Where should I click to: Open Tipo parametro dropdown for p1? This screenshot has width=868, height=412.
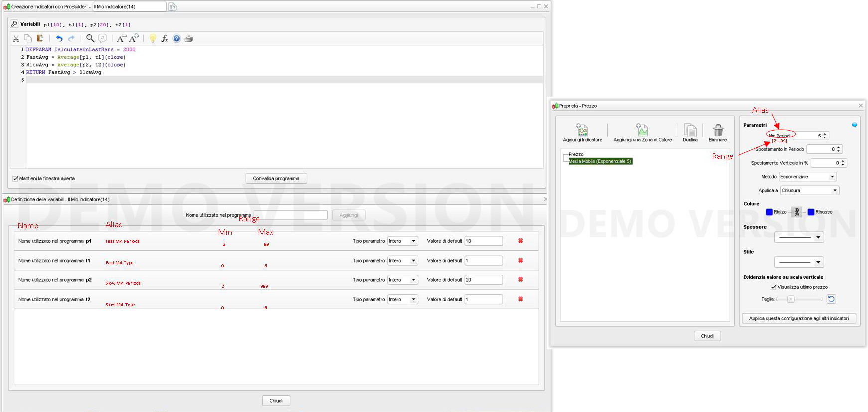point(403,241)
